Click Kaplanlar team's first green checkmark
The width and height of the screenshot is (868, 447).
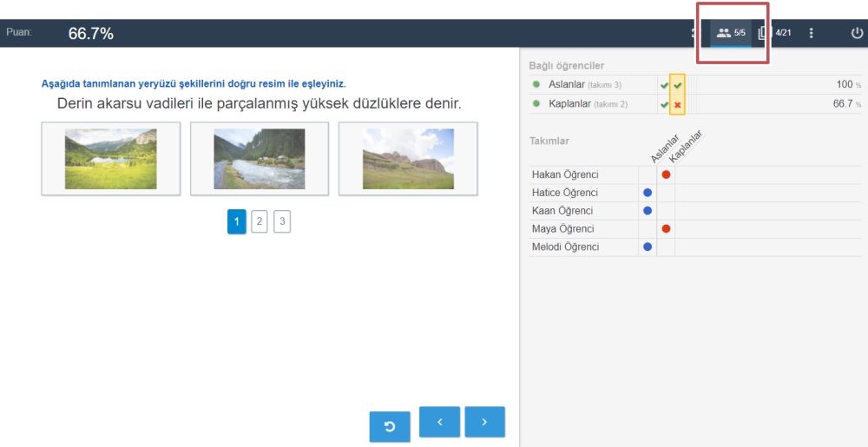[664, 104]
